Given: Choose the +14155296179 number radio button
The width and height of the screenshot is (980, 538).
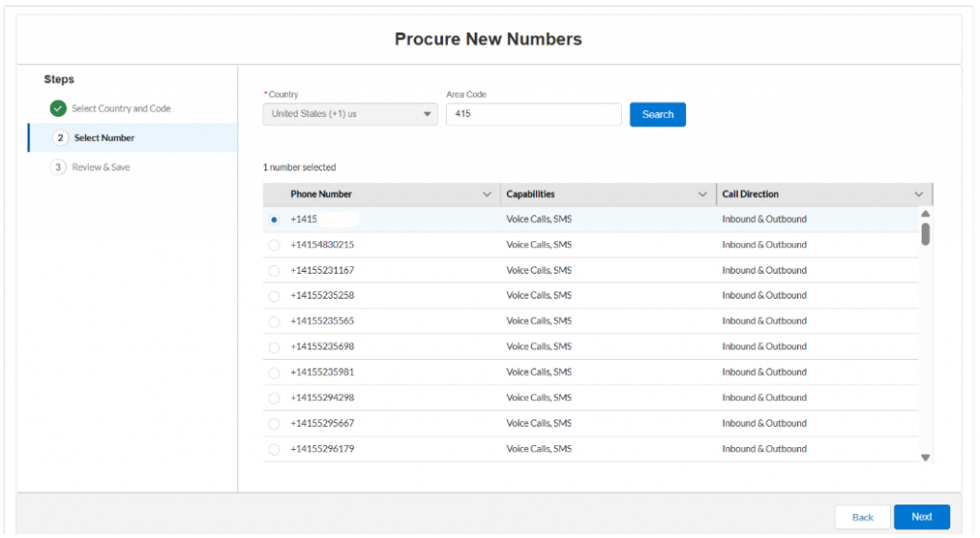Looking at the screenshot, I should [275, 449].
